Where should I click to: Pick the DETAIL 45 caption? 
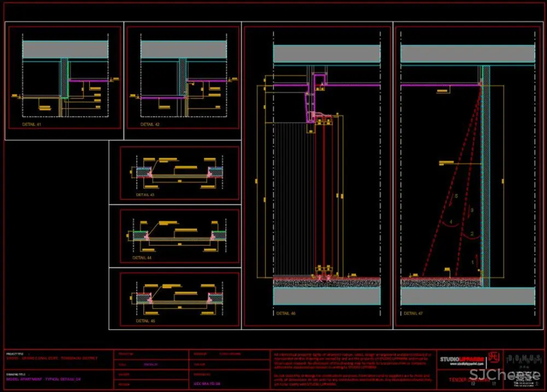(x=145, y=321)
